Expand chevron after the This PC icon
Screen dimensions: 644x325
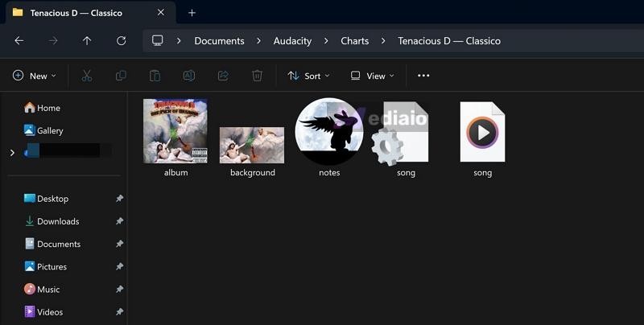point(179,40)
